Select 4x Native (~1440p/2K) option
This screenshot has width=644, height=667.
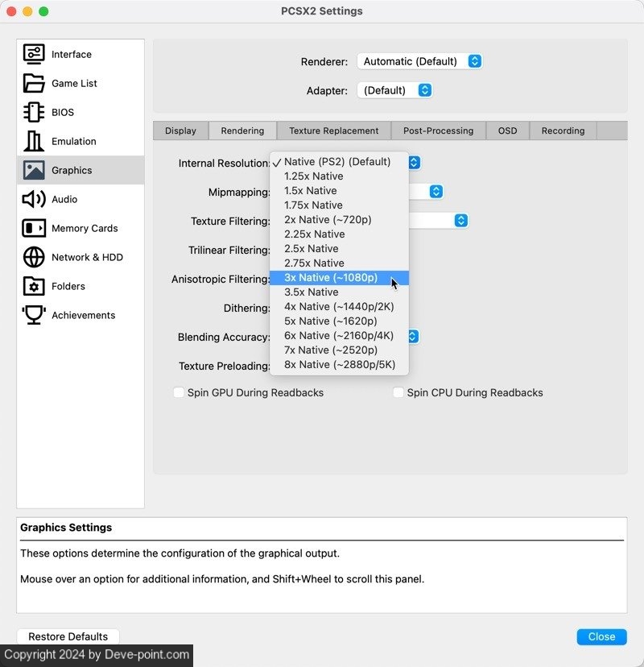(339, 307)
